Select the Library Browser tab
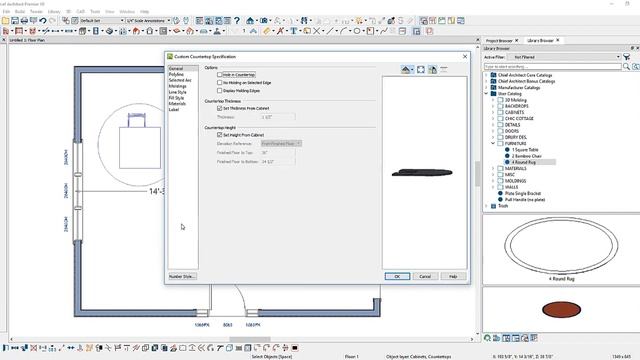Image resolution: width=640 pixels, height=360 pixels. [x=540, y=40]
